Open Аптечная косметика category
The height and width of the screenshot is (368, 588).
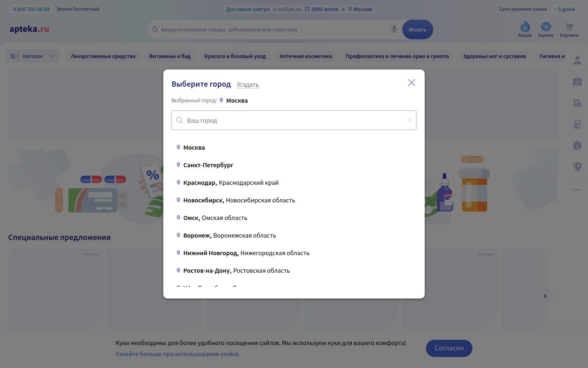pos(305,56)
